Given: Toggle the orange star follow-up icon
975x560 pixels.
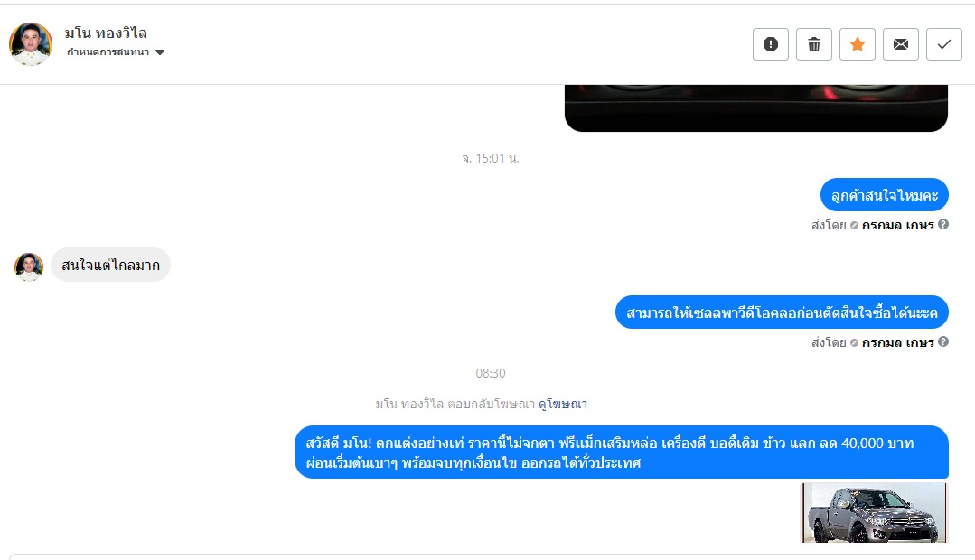Looking at the screenshot, I should pyautogui.click(x=858, y=44).
